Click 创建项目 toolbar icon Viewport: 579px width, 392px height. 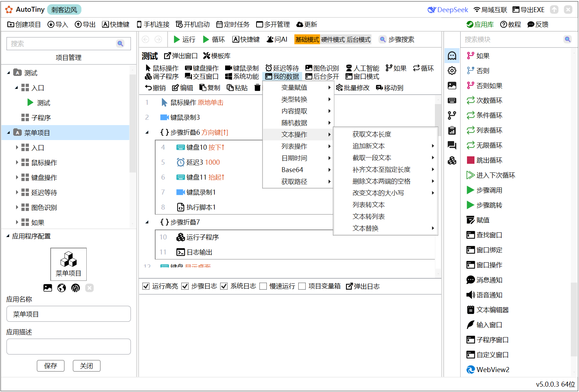[x=11, y=24]
